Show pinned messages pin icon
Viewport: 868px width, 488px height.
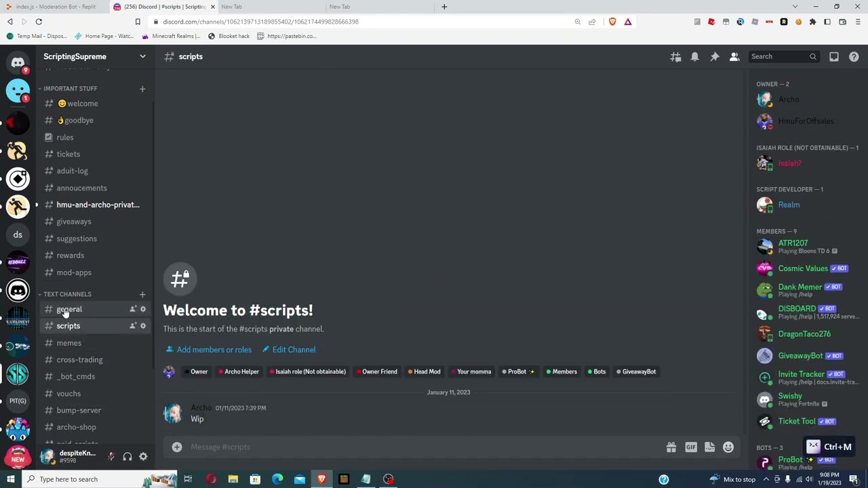tap(715, 57)
